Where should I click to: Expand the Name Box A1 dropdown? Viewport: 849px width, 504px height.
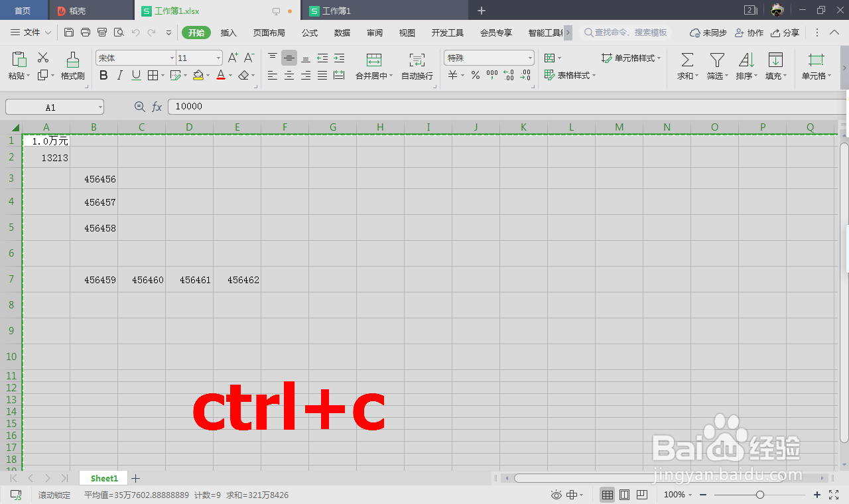[99, 107]
